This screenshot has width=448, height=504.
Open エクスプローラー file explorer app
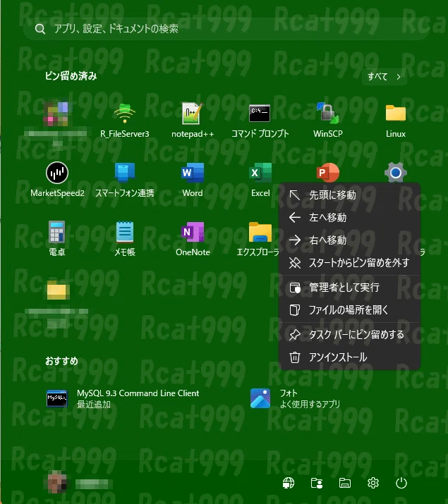(260, 238)
